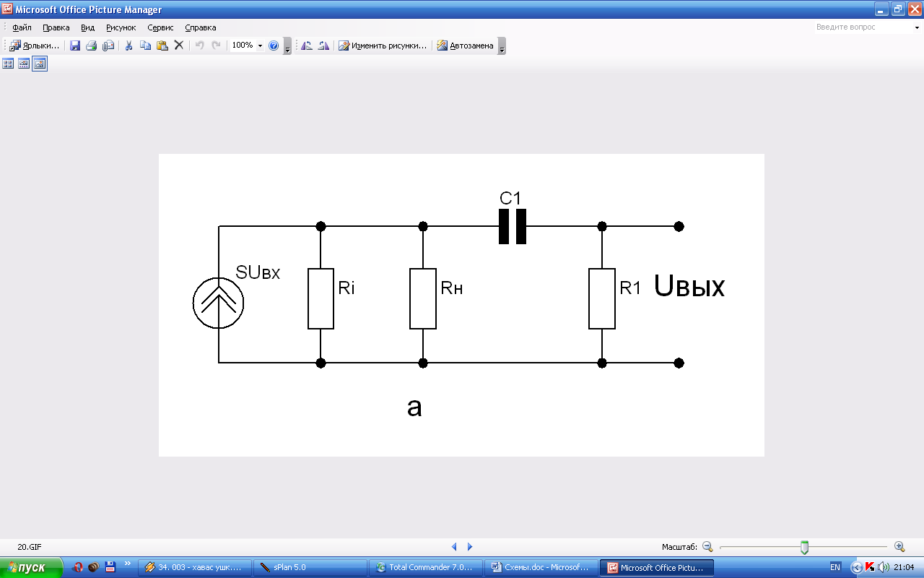Open the Рисунок menu
This screenshot has height=578, width=924.
tap(121, 27)
